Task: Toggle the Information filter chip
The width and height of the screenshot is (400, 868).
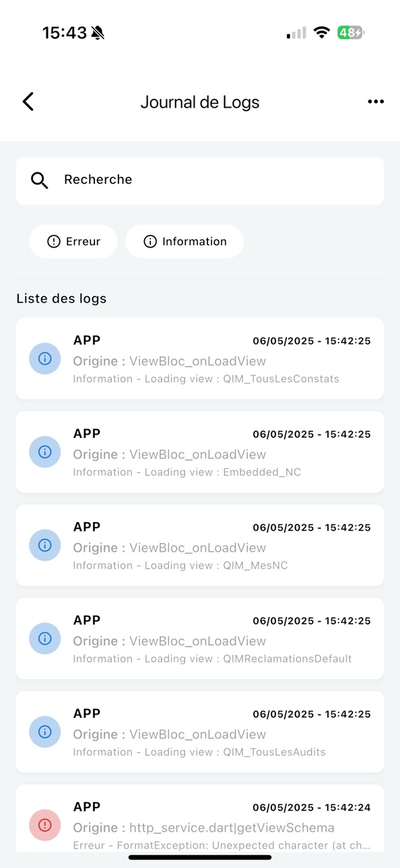Action: (x=185, y=242)
